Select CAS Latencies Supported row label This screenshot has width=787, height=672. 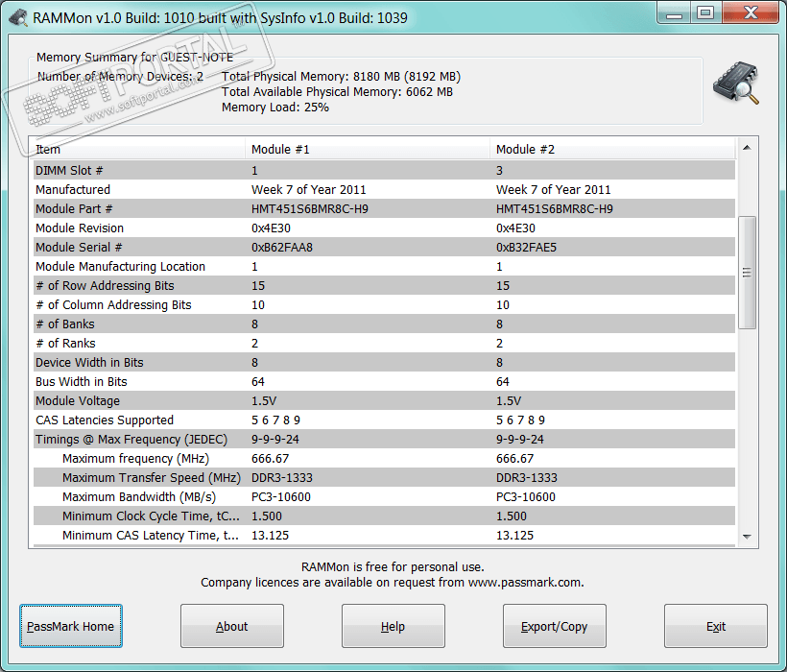click(105, 420)
